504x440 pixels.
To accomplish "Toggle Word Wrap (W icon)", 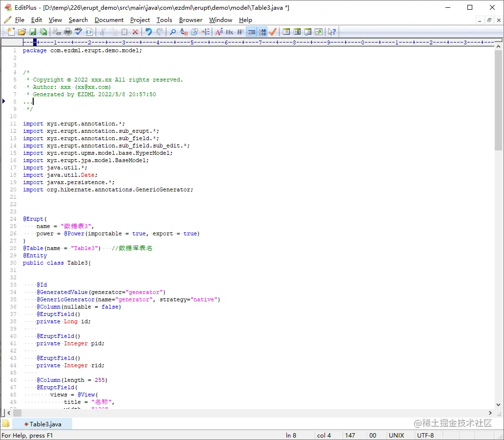I will click(241, 32).
